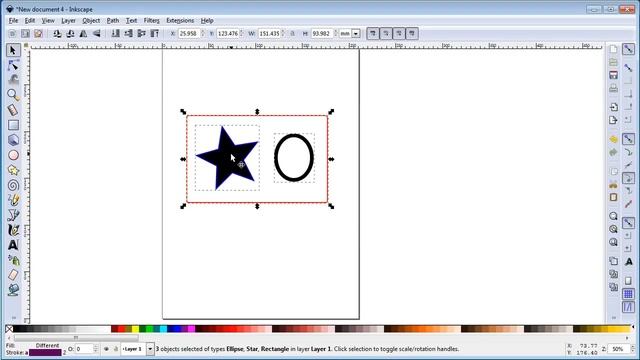The height and width of the screenshot is (360, 640).
Task: Select the Tweak tool
Action: pyautogui.click(x=13, y=80)
